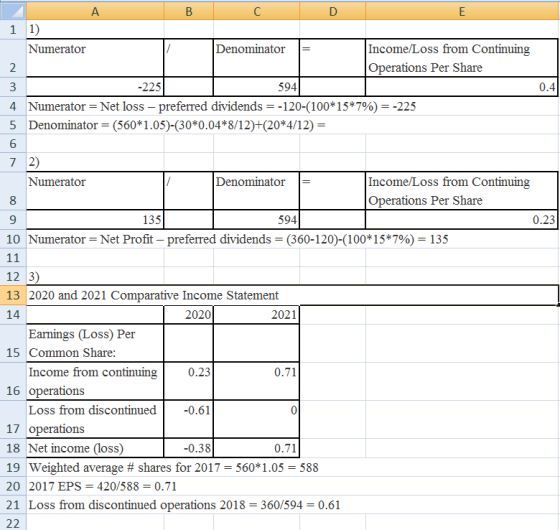Click cell containing -0.61
The height and width of the screenshot is (530, 560).
tap(189, 419)
